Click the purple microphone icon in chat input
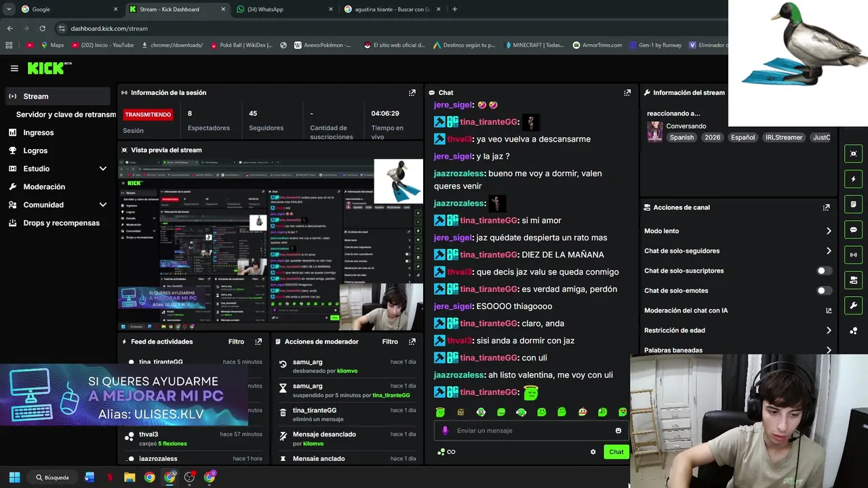Image resolution: width=868 pixels, height=488 pixels. pos(445,430)
